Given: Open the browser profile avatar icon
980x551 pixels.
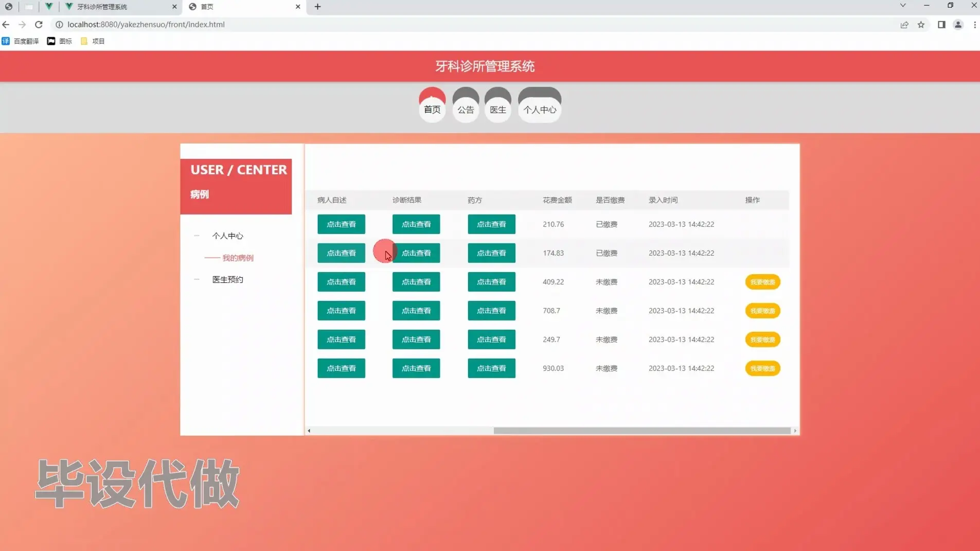Looking at the screenshot, I should click(x=957, y=24).
